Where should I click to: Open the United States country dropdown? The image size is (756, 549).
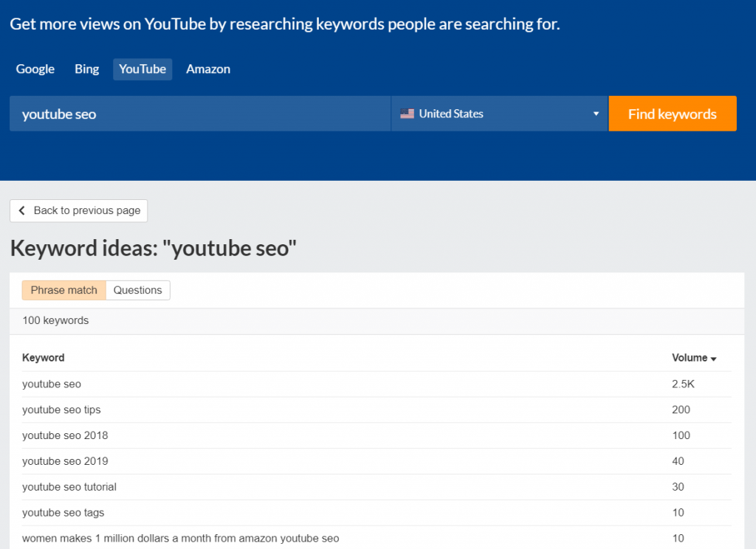click(x=500, y=114)
